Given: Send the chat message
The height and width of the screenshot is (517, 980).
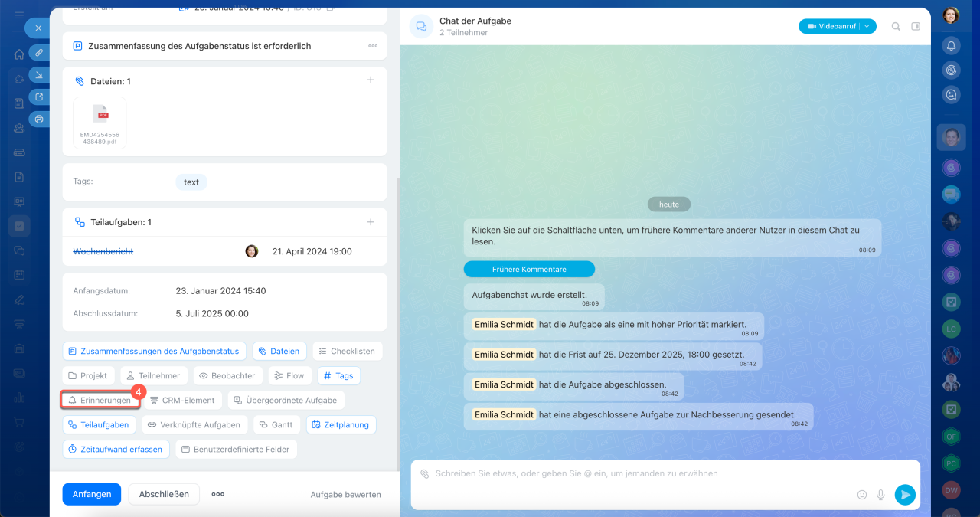Looking at the screenshot, I should tap(905, 495).
